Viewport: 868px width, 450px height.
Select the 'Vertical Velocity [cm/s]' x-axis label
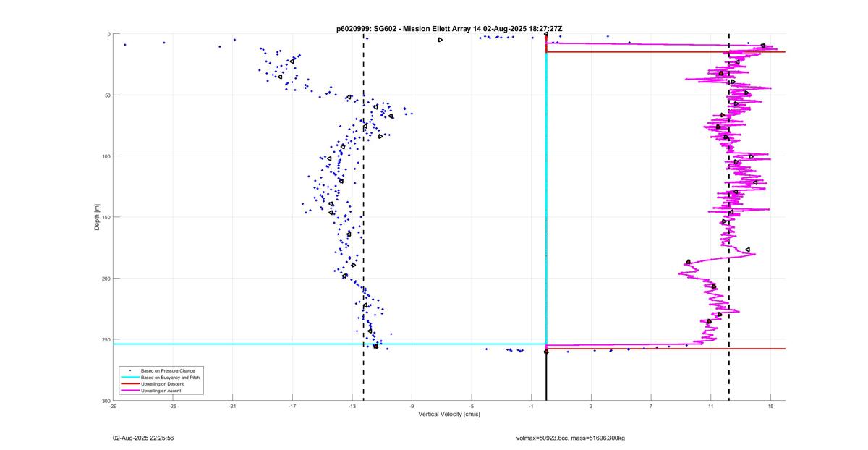448,415
